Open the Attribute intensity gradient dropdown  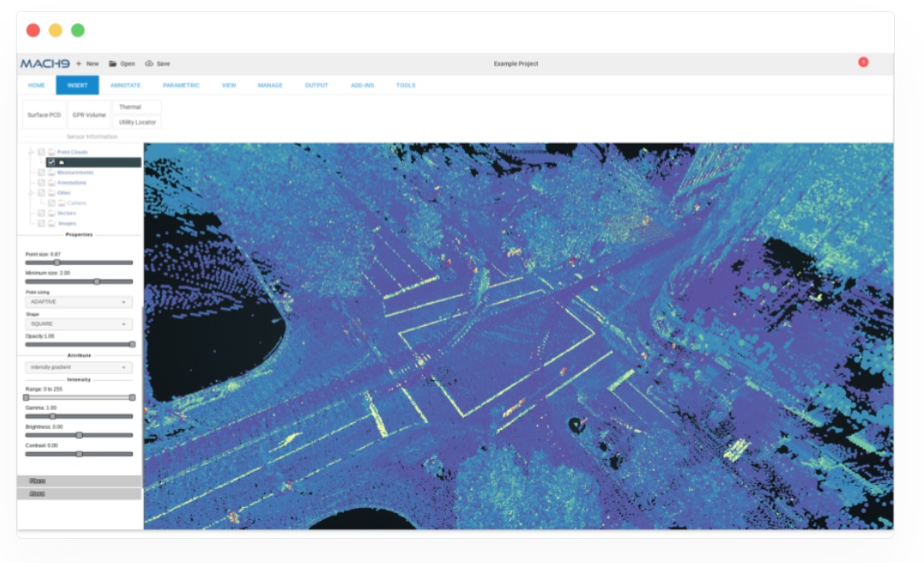coord(78,368)
